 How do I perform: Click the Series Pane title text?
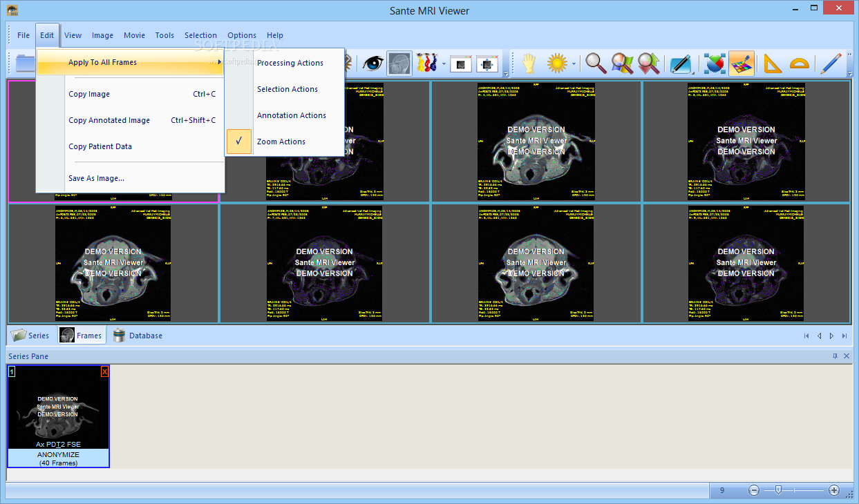coord(28,356)
